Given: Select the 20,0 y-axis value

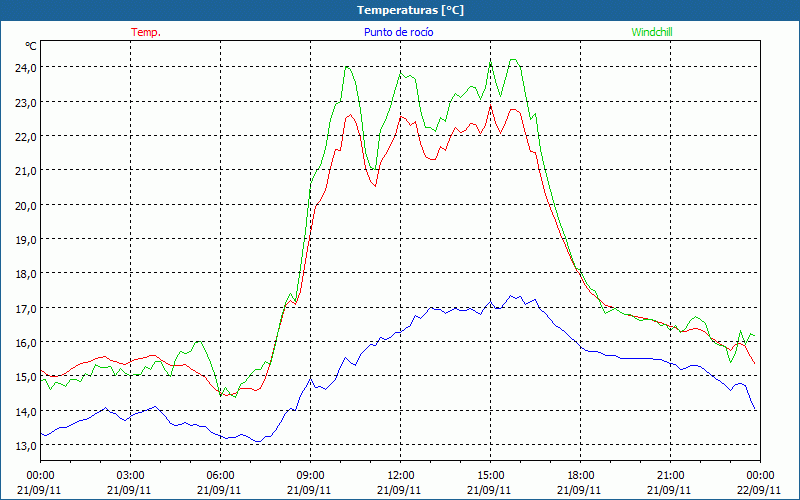Looking at the screenshot, I should 24,205.
